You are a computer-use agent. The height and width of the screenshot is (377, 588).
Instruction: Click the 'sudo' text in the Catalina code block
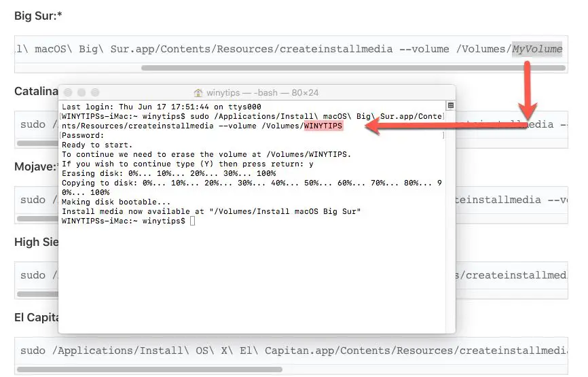(33, 124)
